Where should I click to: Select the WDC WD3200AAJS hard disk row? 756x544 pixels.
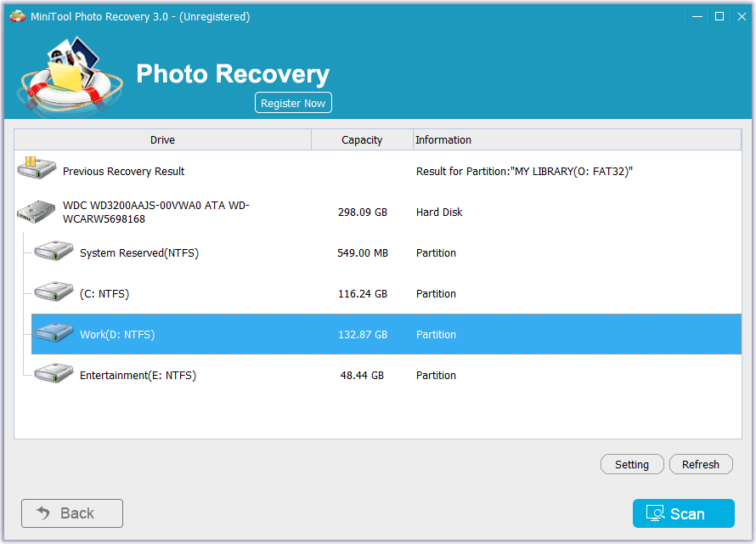click(x=378, y=212)
